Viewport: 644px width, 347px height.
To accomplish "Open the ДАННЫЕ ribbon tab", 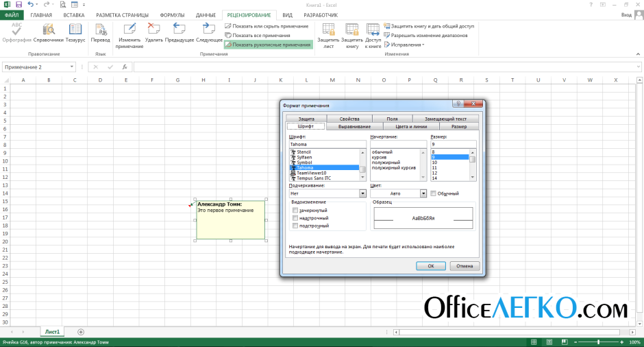I will tap(206, 15).
